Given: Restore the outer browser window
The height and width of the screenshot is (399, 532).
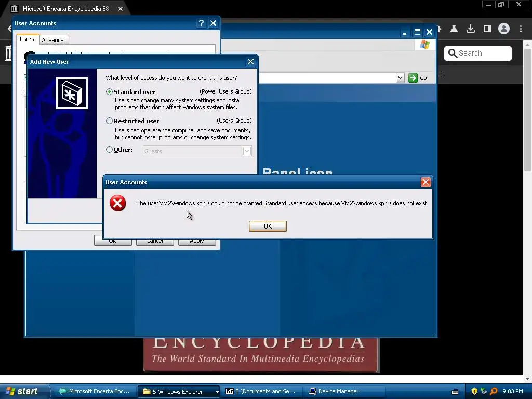Looking at the screenshot, I should [501, 5].
